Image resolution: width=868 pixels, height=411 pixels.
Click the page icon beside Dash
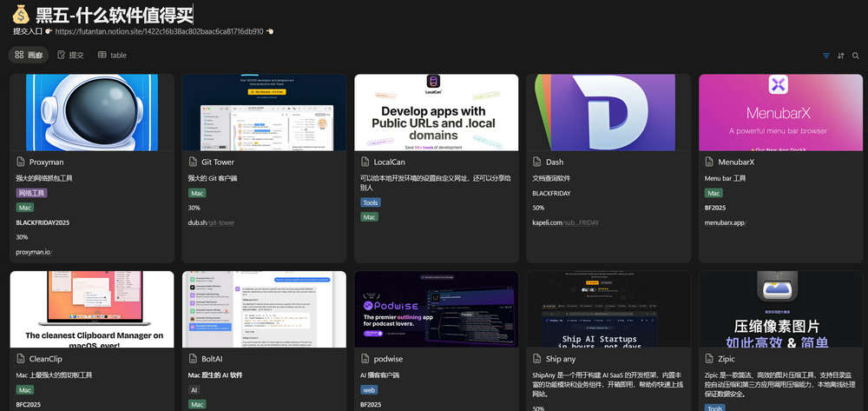[537, 162]
